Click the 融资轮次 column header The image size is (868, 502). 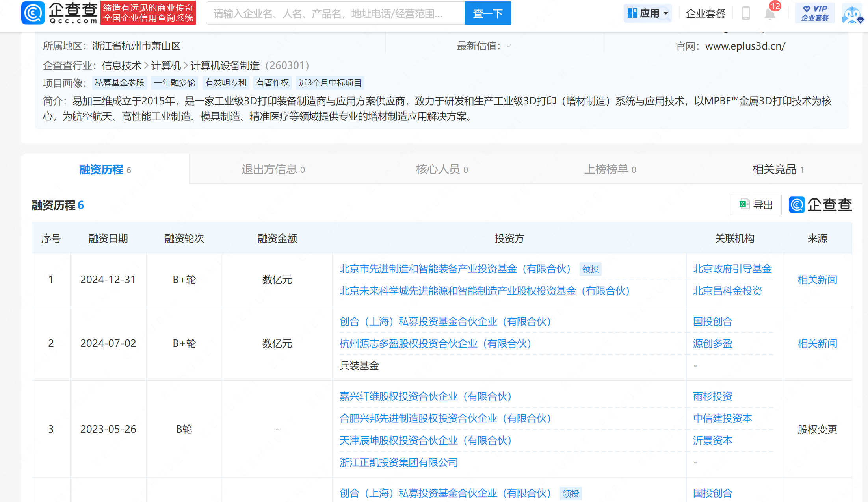(x=184, y=239)
